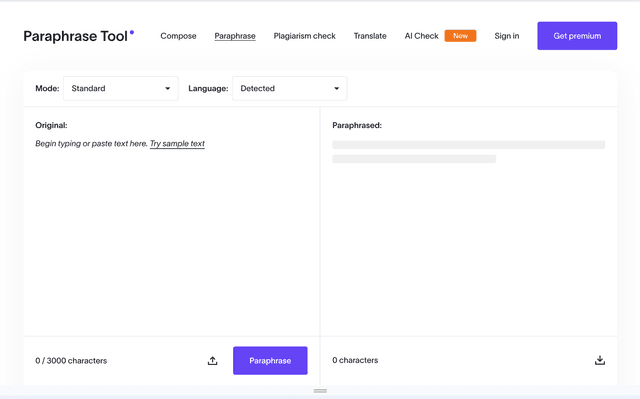Click the Get premium button

[x=577, y=36]
